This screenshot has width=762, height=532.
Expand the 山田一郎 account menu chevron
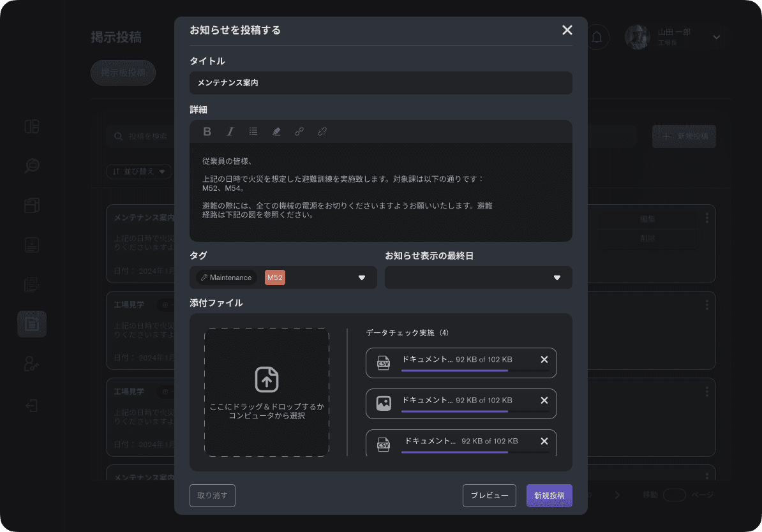716,37
